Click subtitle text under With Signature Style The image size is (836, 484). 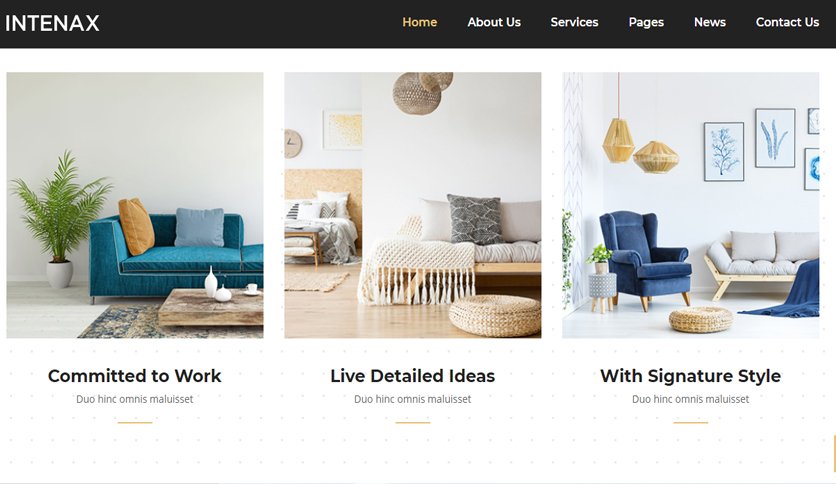(690, 399)
